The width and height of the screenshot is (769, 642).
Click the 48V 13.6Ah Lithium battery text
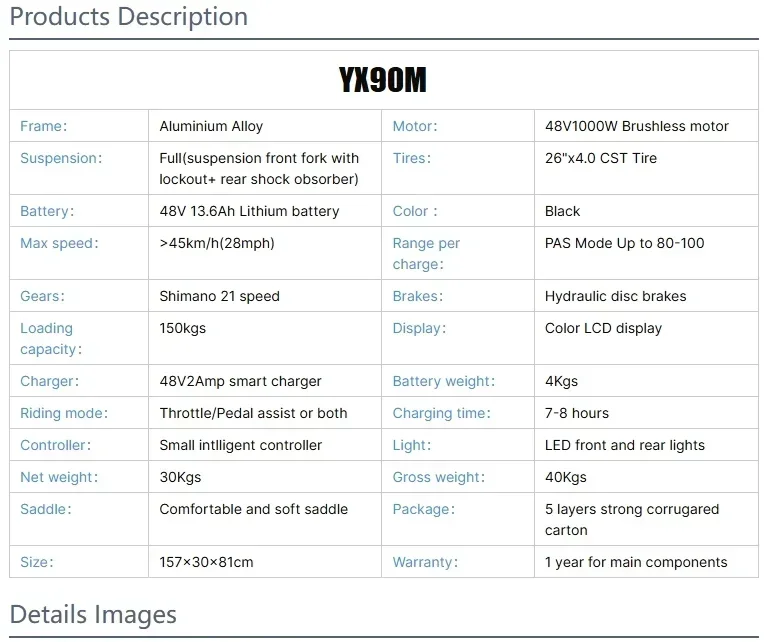[x=249, y=211]
